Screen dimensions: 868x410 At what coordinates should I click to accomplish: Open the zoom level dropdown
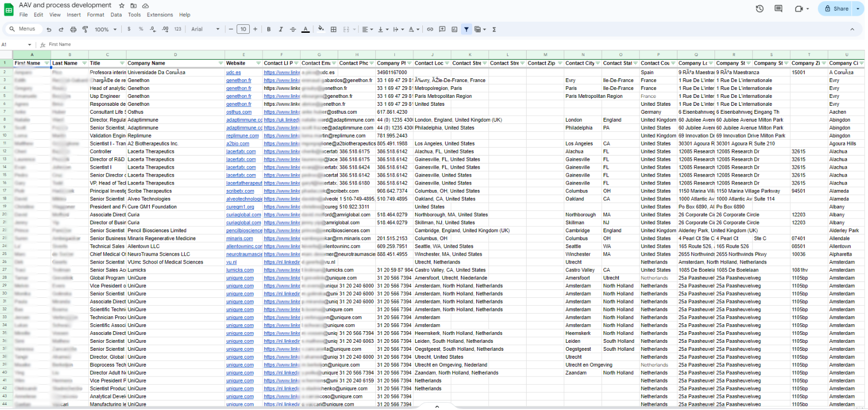point(105,30)
